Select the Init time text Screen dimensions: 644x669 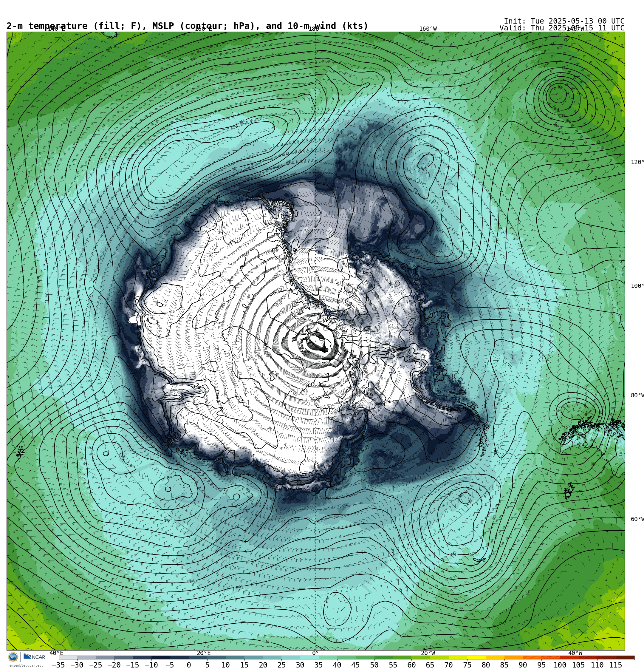(564, 21)
